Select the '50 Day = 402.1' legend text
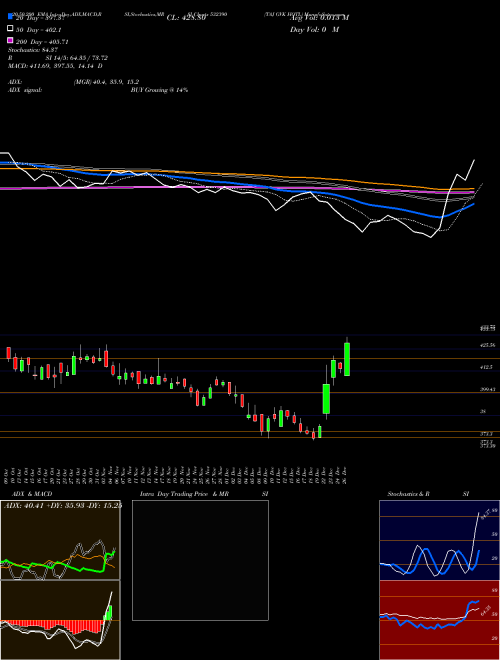Image resolution: width=500 pixels, height=660 pixels. [x=39, y=30]
